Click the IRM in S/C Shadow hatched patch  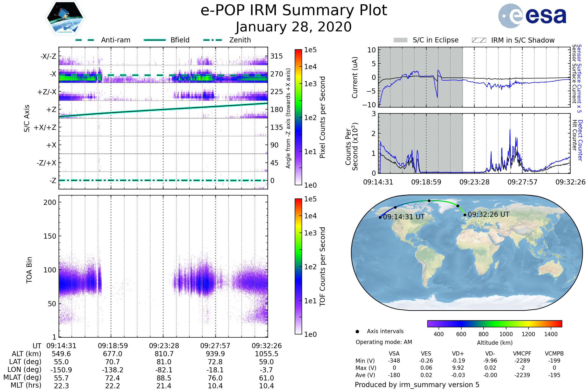[479, 40]
